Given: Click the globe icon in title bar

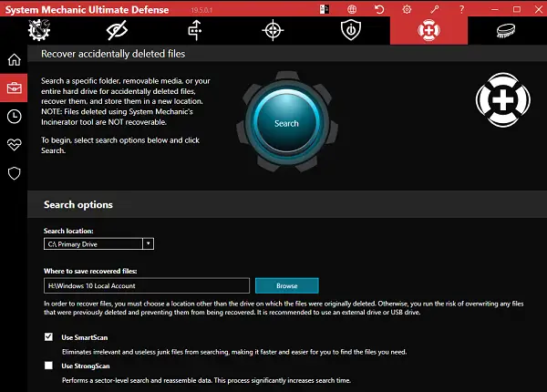Looking at the screenshot, I should pyautogui.click(x=352, y=9).
